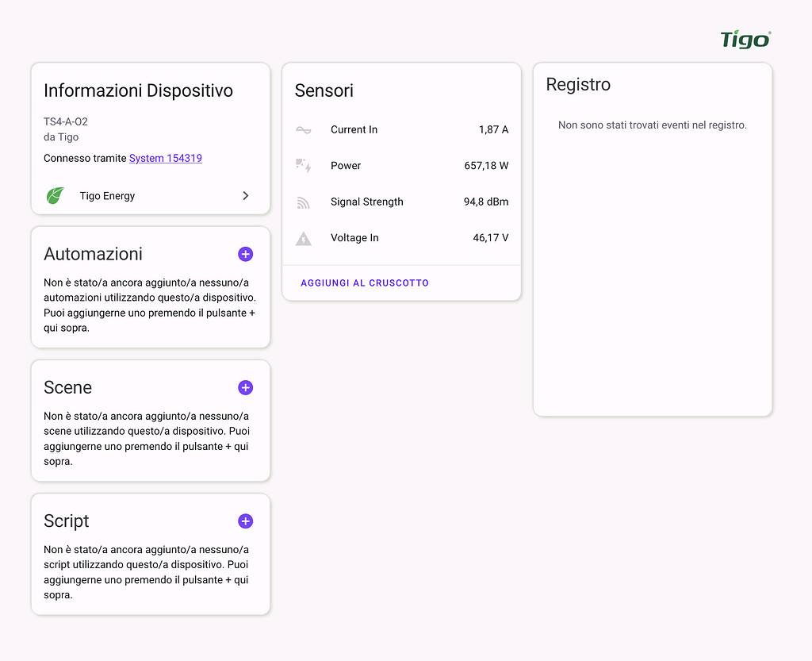Viewport: 812px width, 661px height.
Task: Click the Power lightning bolt icon
Action: pos(303,165)
